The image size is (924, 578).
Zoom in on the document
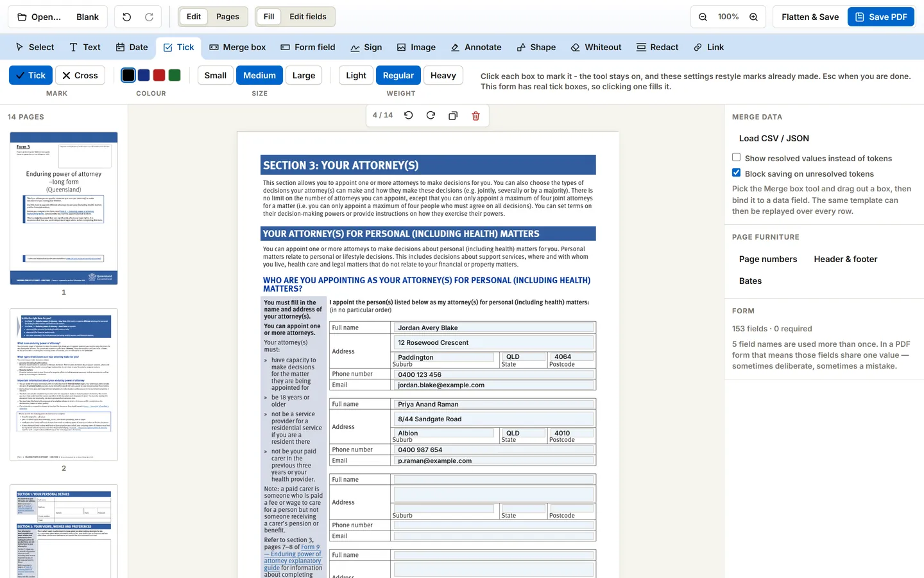pos(754,17)
